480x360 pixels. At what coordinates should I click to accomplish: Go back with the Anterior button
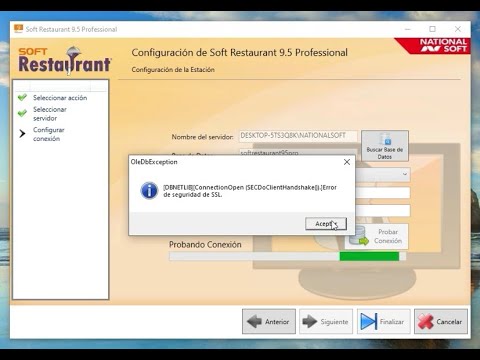tap(269, 321)
